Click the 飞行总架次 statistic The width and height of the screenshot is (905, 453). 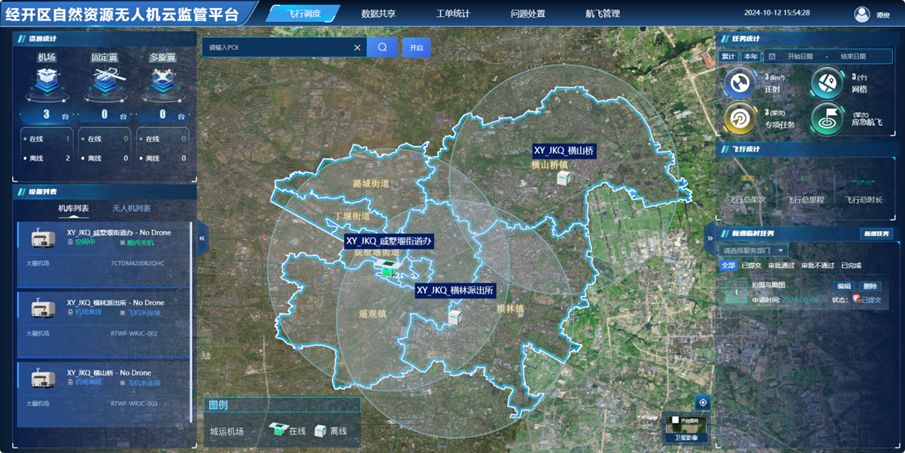coord(747,200)
